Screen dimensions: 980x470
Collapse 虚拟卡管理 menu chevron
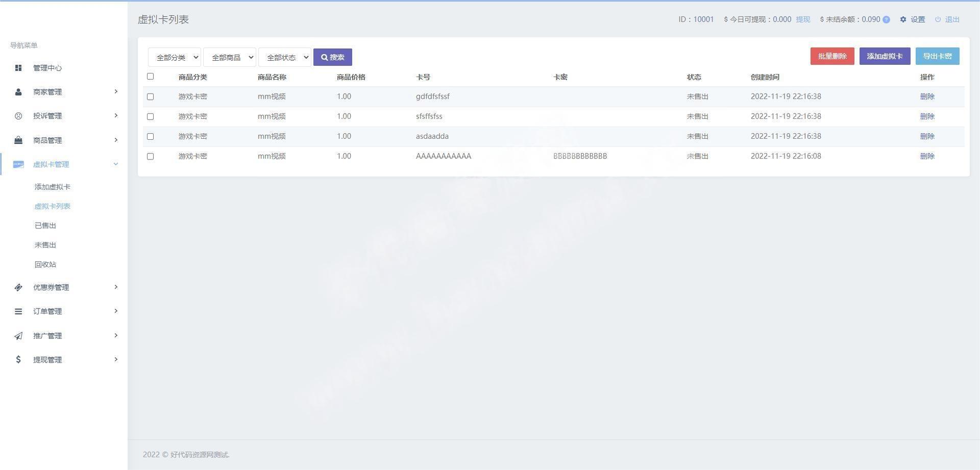[x=116, y=164]
